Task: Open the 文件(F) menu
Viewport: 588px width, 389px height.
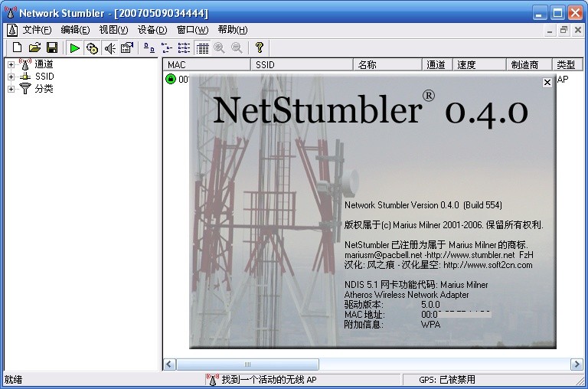Action: pyautogui.click(x=36, y=30)
